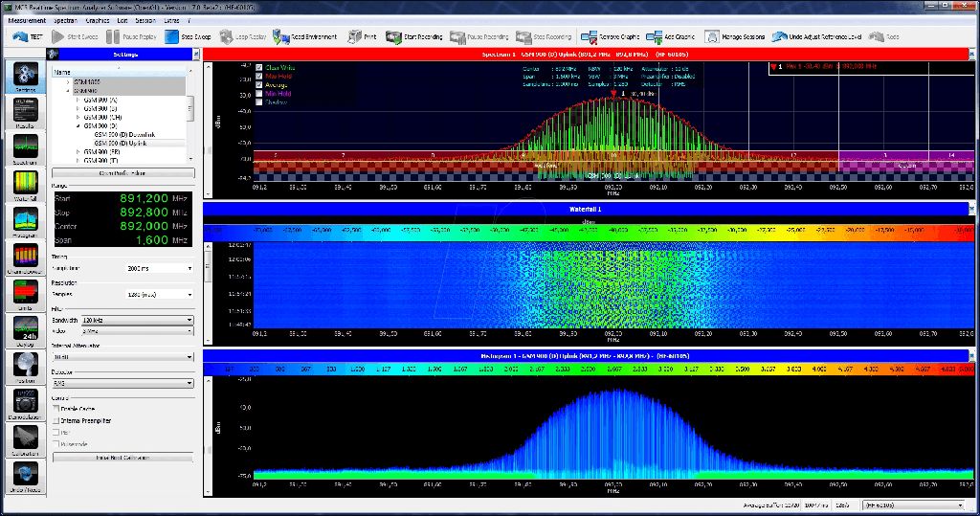Click the Add Graphic toolbar icon
This screenshot has height=516, width=980.
655,36
